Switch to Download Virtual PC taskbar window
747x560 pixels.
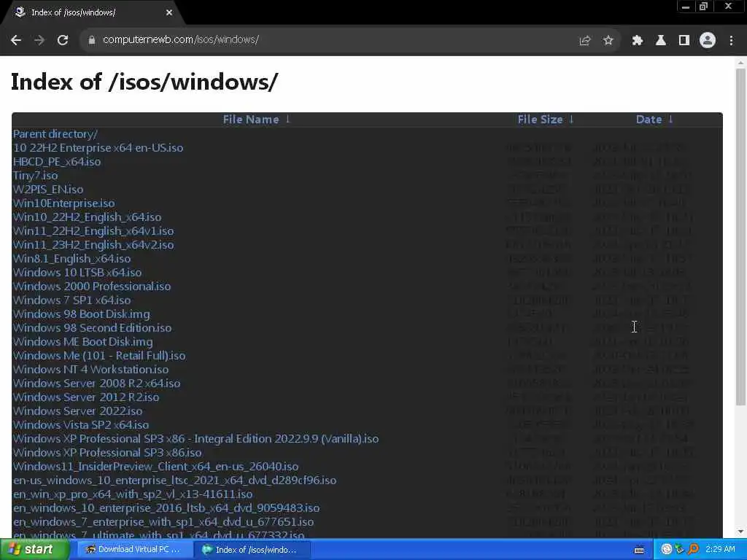tap(133, 550)
